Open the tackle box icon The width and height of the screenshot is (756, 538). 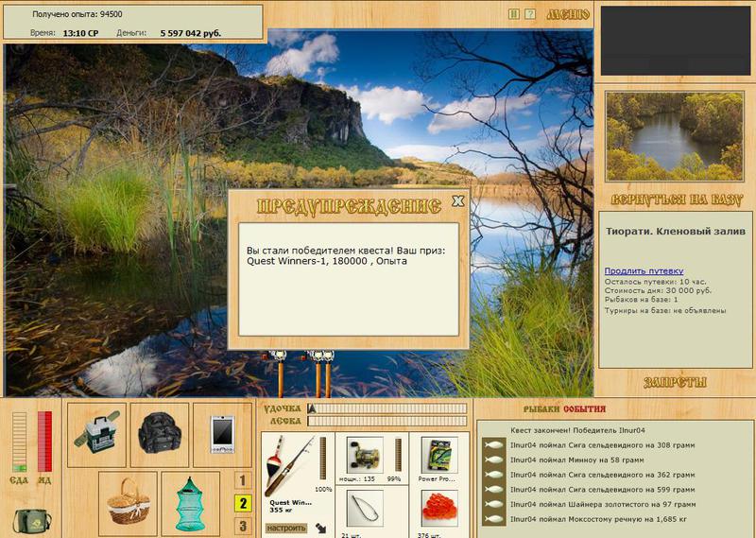click(96, 435)
